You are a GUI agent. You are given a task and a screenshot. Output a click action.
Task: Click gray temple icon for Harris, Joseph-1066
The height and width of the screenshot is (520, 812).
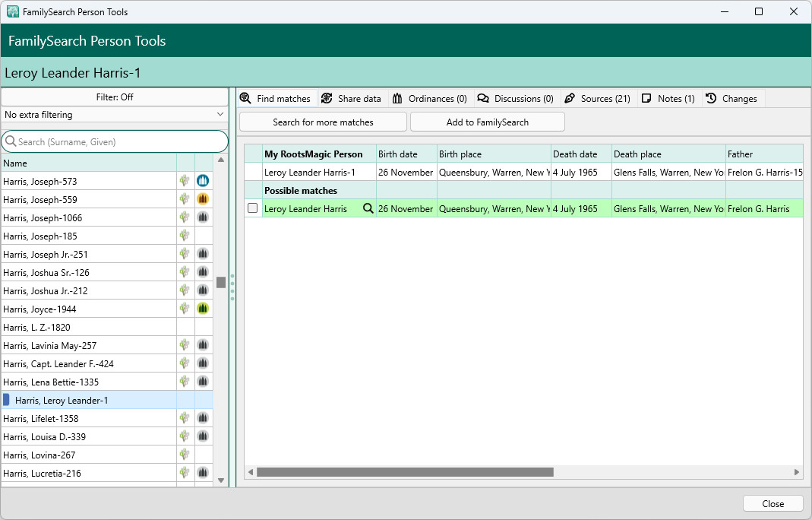[x=203, y=217]
